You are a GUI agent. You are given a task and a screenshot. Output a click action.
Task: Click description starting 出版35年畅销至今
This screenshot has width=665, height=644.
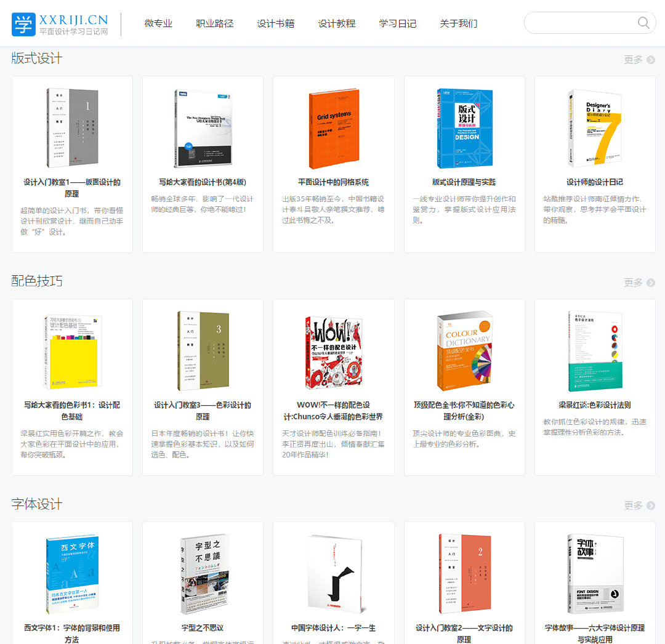(333, 210)
